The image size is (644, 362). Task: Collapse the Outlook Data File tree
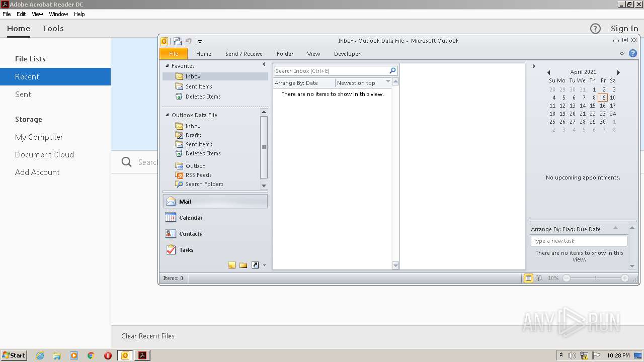[168, 115]
